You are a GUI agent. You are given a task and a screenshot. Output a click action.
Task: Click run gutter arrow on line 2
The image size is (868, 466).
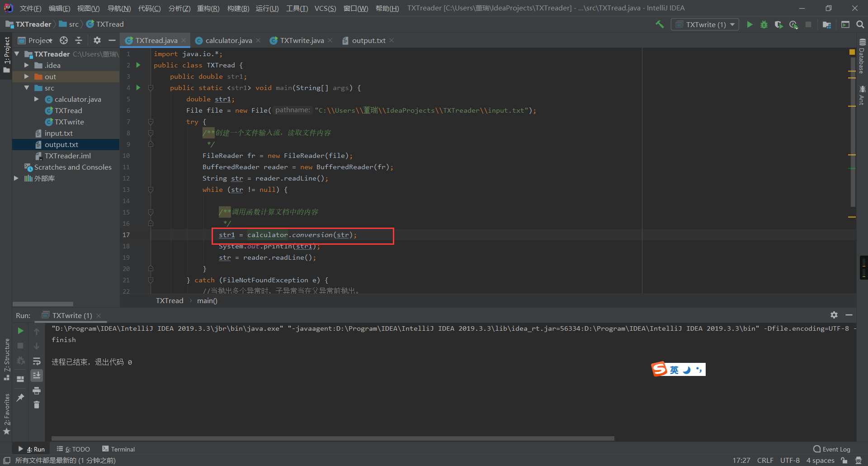click(138, 65)
